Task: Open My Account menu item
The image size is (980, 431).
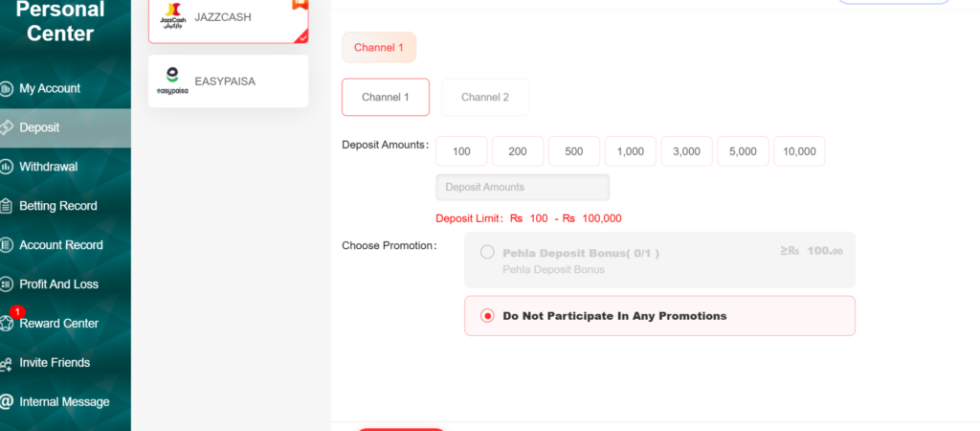Action: point(50,89)
